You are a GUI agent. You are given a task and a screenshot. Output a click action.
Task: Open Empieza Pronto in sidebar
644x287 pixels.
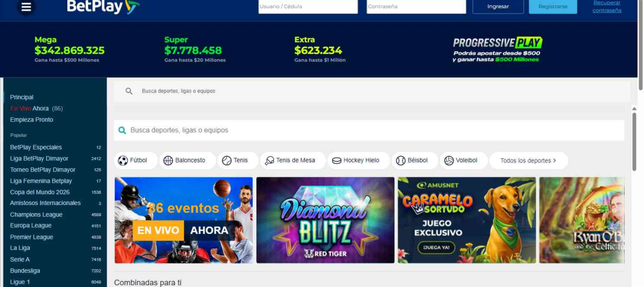(32, 120)
